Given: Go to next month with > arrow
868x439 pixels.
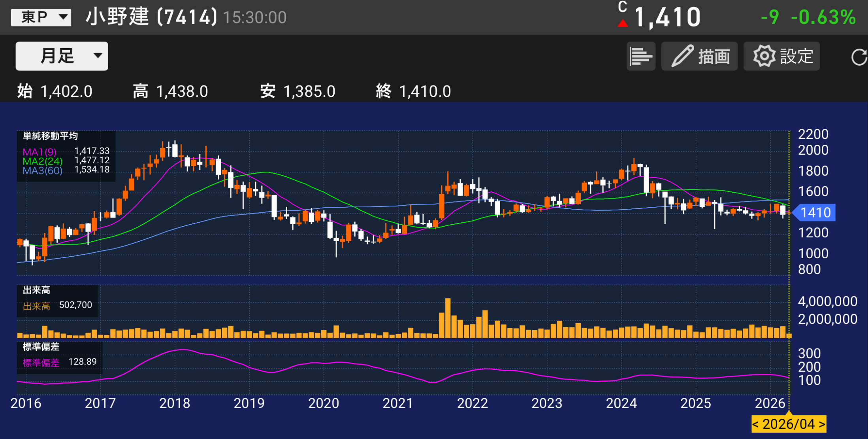Looking at the screenshot, I should 822,424.
